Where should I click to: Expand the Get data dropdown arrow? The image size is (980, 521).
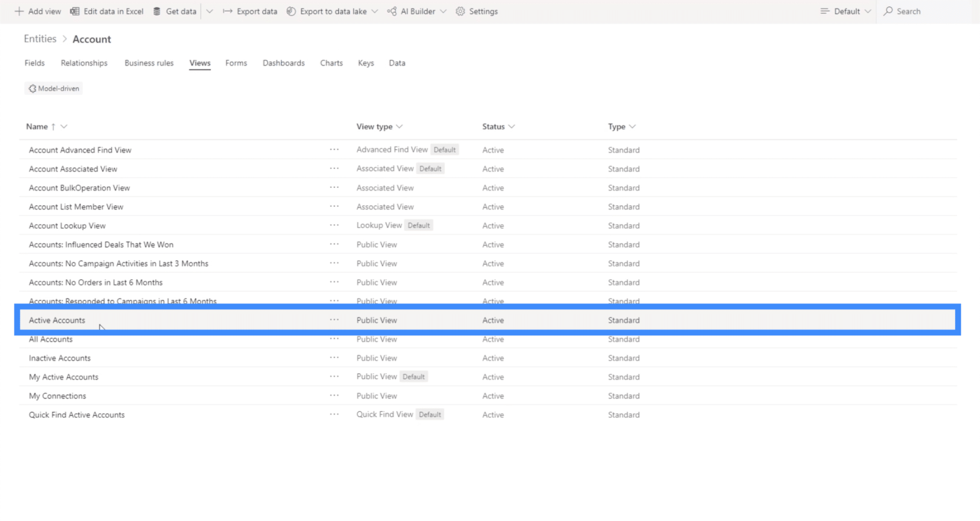tap(210, 11)
